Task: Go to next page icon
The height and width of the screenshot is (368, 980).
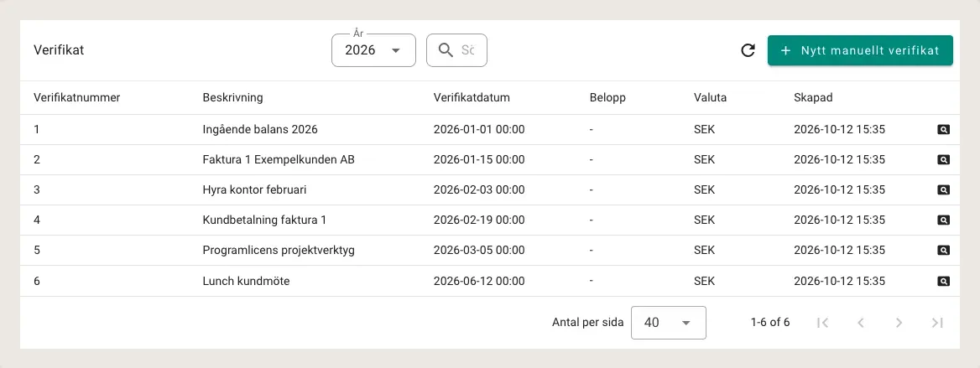Action: 899,323
